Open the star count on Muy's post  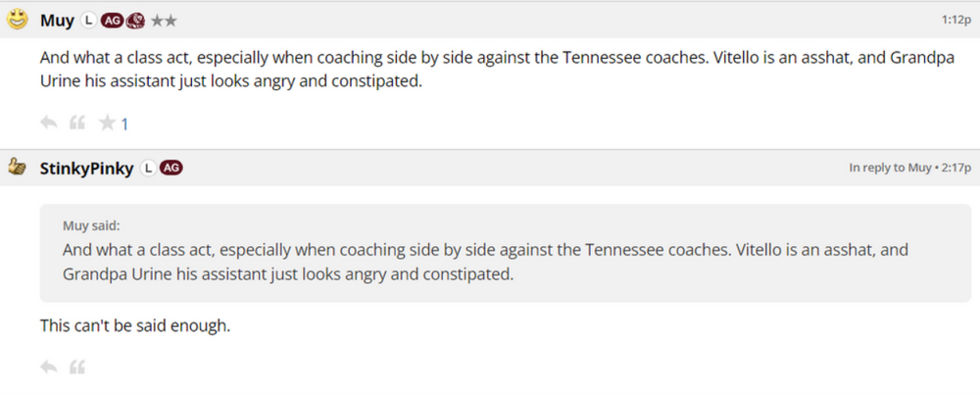(x=124, y=123)
